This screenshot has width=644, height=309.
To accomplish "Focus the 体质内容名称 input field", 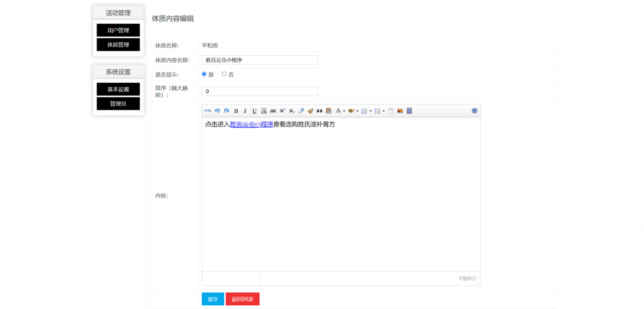I will coord(260,60).
